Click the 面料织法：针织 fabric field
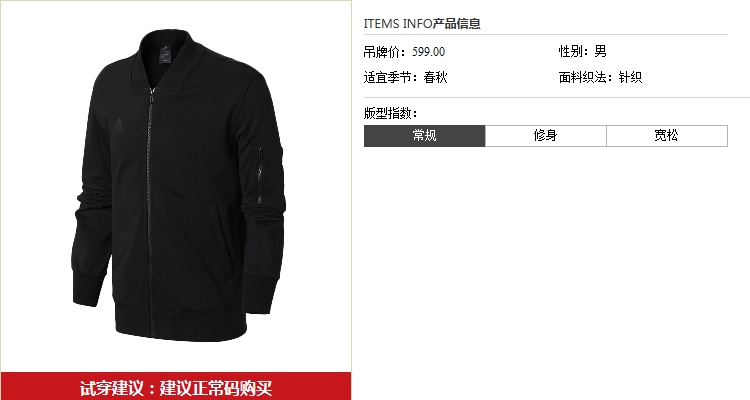The image size is (750, 400). [600, 77]
